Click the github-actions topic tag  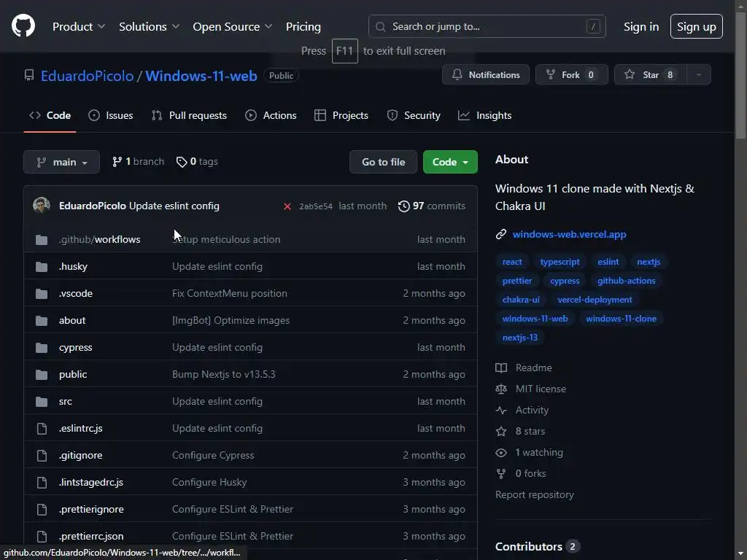626,281
